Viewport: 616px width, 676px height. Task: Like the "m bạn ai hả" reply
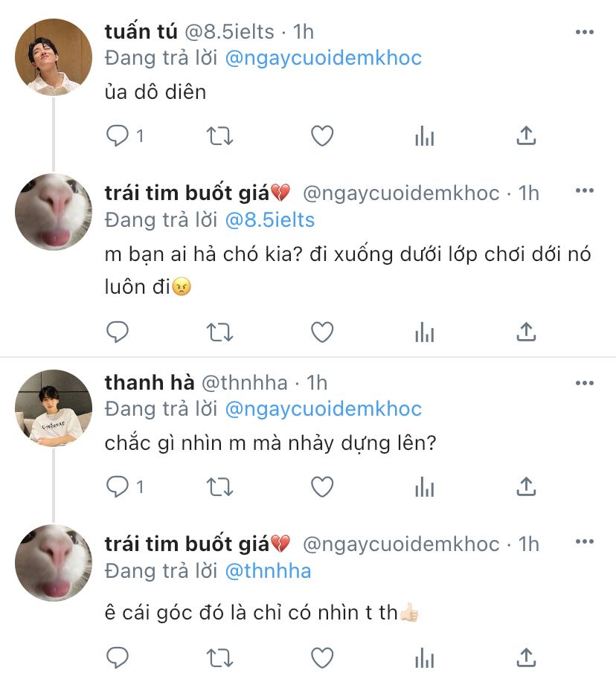coord(321,332)
